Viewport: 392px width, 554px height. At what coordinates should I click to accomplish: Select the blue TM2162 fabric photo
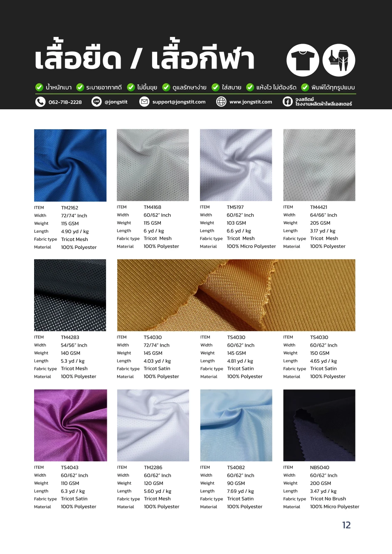point(70,165)
